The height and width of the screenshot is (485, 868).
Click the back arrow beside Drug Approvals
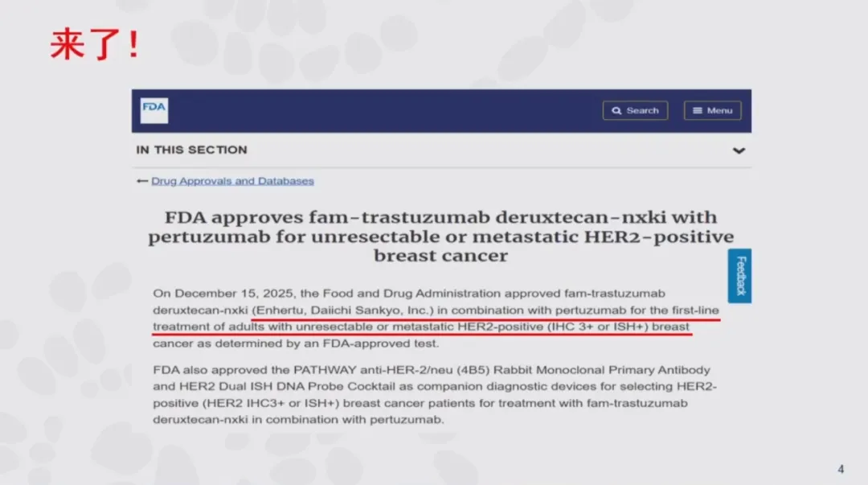pos(142,181)
